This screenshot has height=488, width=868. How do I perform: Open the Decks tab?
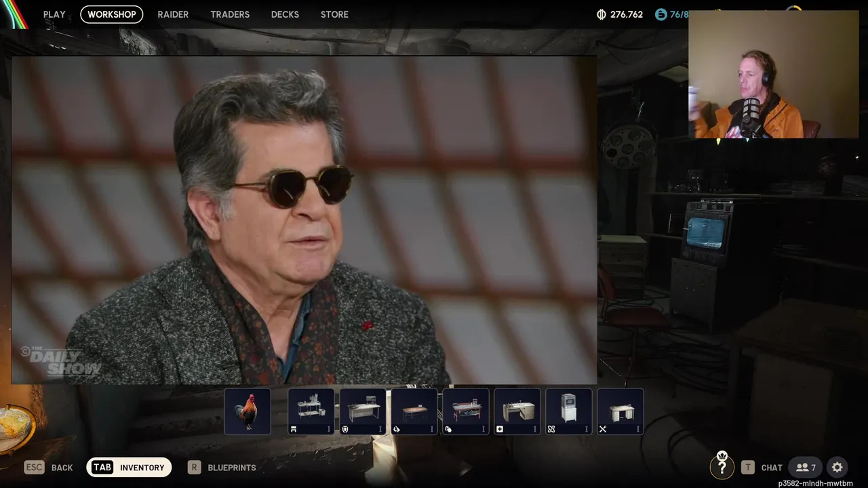pyautogui.click(x=285, y=14)
